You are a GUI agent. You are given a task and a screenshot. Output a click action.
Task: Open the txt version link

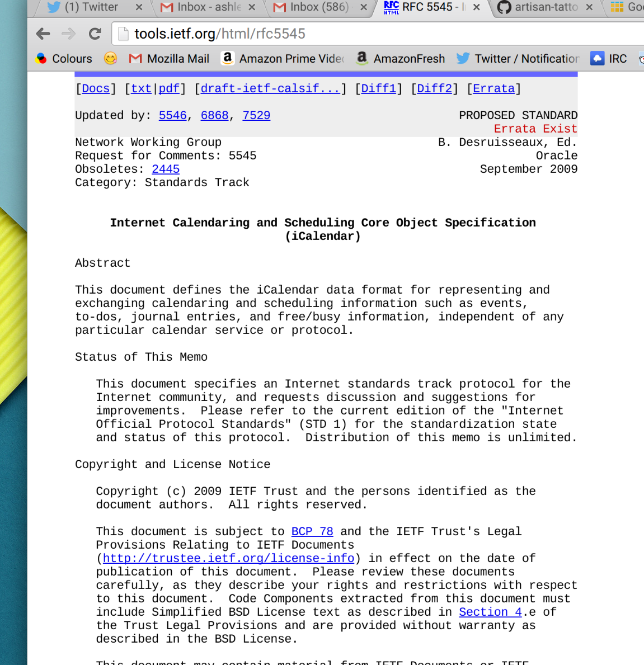(x=141, y=88)
